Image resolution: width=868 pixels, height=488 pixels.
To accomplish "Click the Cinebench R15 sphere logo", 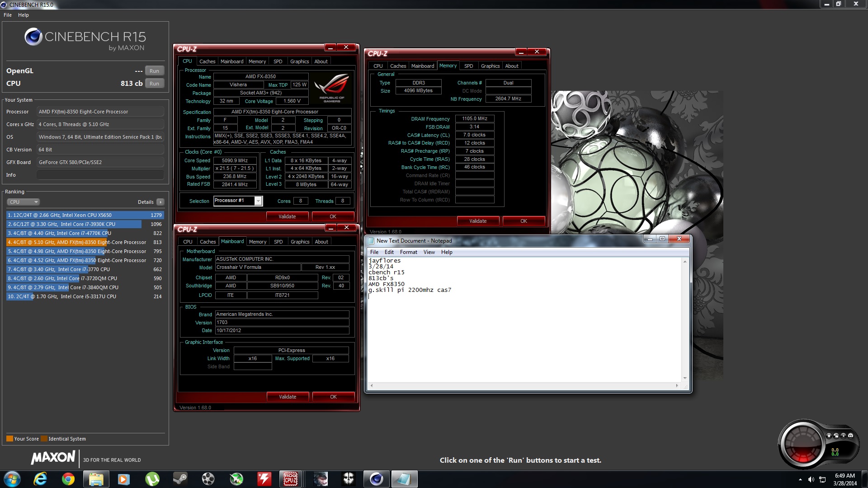I will tap(33, 37).
